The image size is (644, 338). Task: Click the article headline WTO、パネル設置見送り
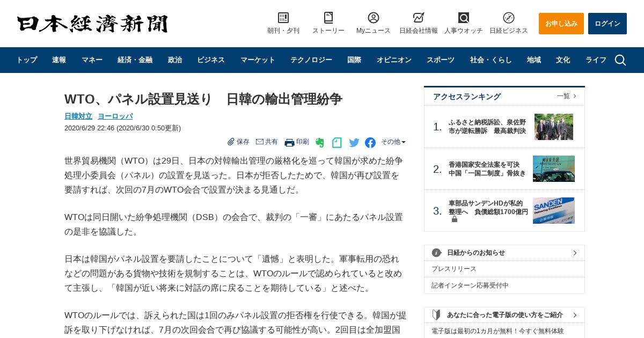point(203,99)
